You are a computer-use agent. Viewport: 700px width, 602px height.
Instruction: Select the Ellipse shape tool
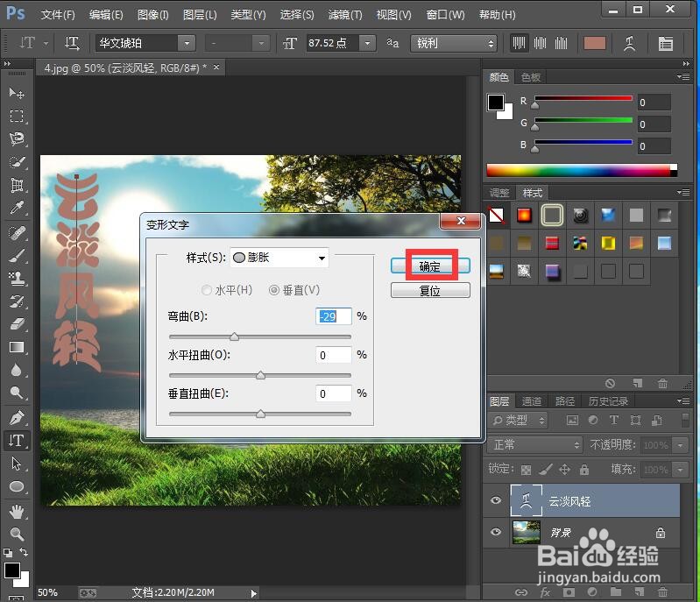point(17,486)
